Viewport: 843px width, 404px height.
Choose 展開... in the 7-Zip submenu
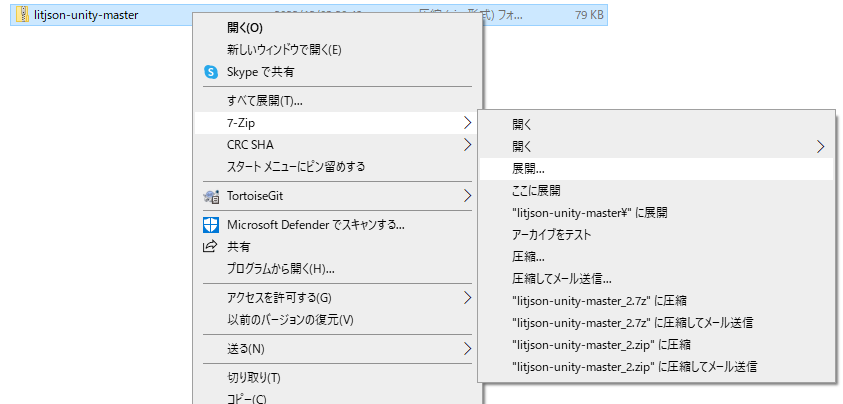pyautogui.click(x=656, y=169)
